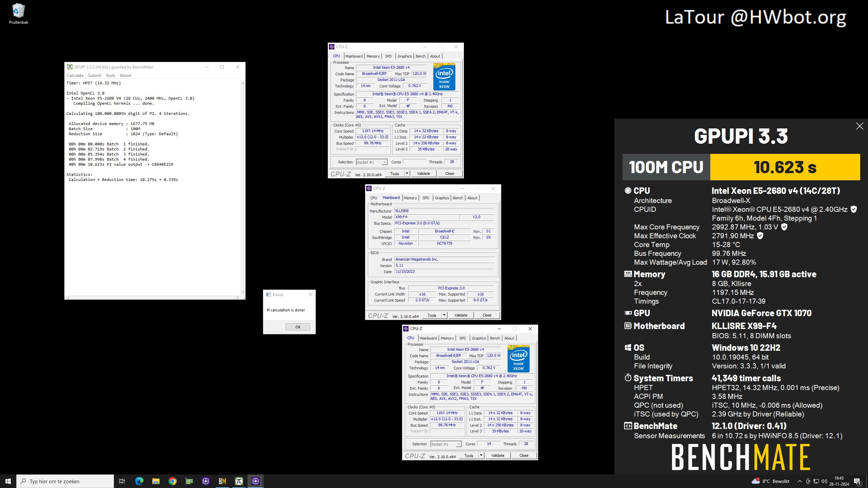The height and width of the screenshot is (488, 868).
Task: Click GPUPI horizontal scrollbar right arrow
Action: [x=238, y=298]
